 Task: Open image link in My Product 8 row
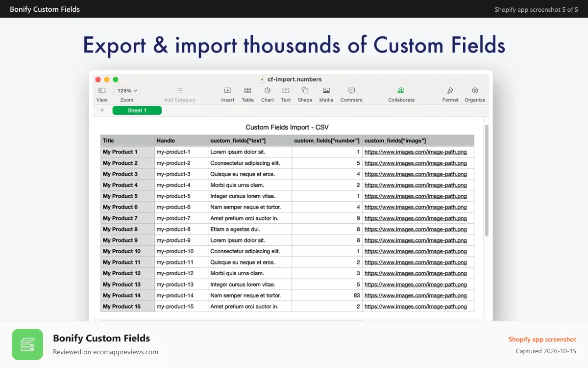pos(416,229)
